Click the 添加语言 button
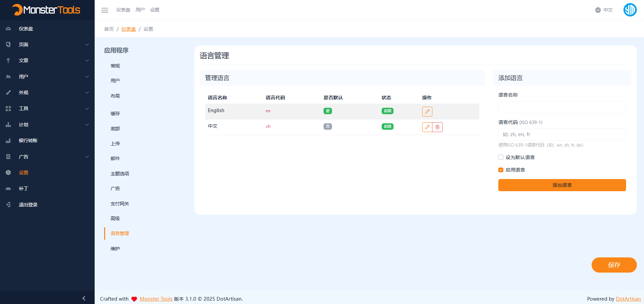The image size is (644, 304). [562, 185]
